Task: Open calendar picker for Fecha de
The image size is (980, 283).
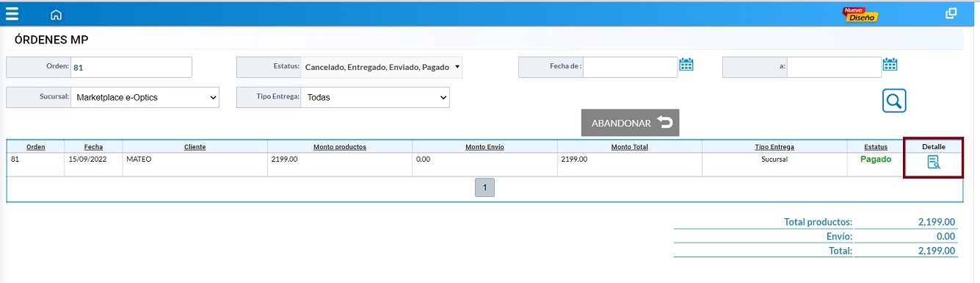Action: point(686,65)
